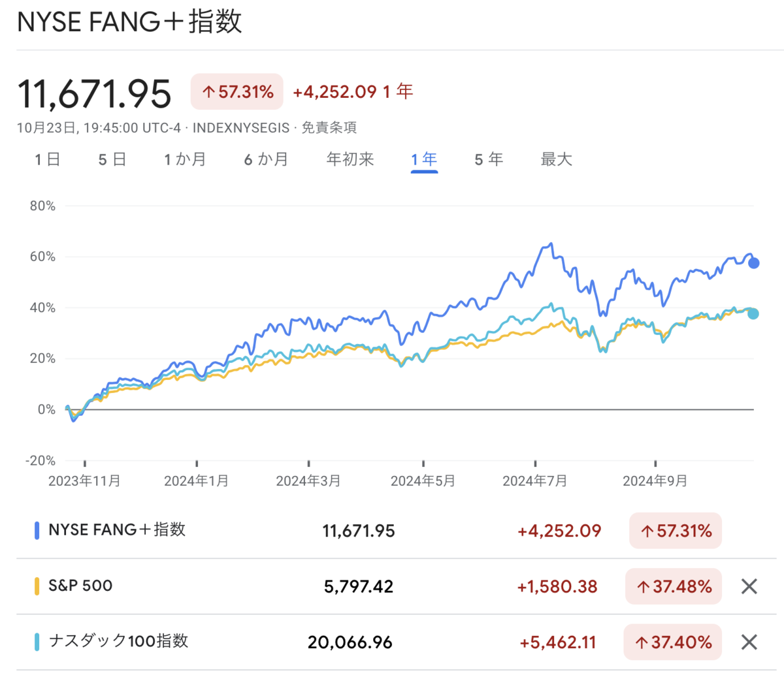This screenshot has height=679, width=784.
Task: Click the blue NYSE FANG+ endpoint dot
Action: 754,263
